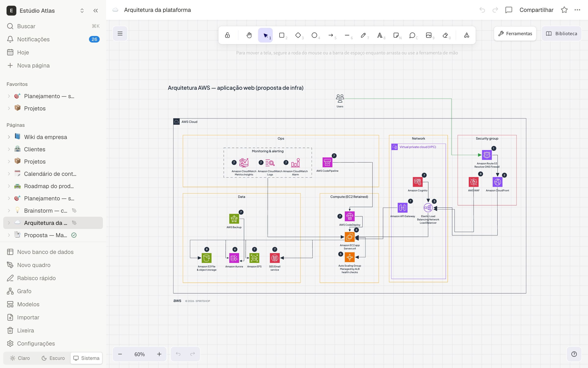Open the extra shapes tool
This screenshot has height=368, width=588.
click(x=466, y=35)
